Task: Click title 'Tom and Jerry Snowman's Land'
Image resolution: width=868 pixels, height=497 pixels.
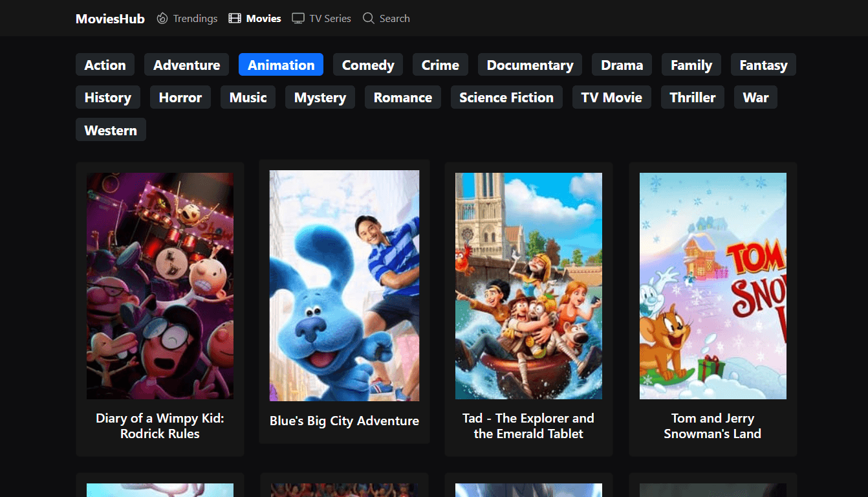Action: 713,426
